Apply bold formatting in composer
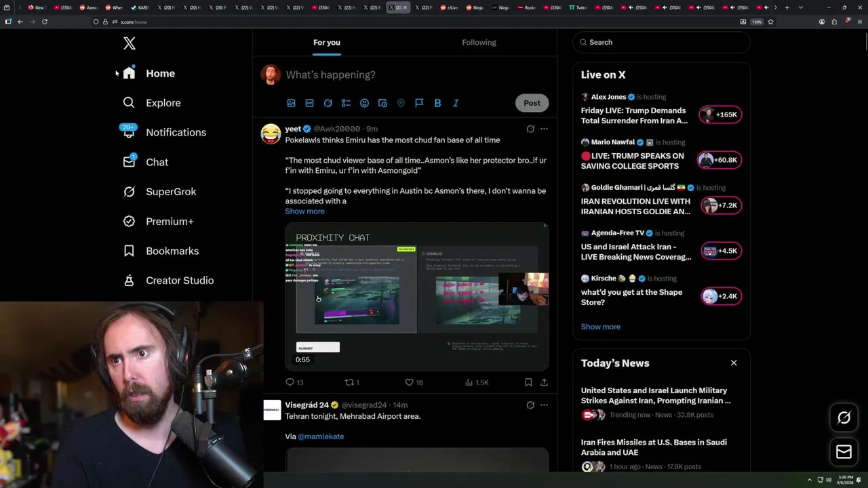The image size is (868, 488). (x=437, y=103)
